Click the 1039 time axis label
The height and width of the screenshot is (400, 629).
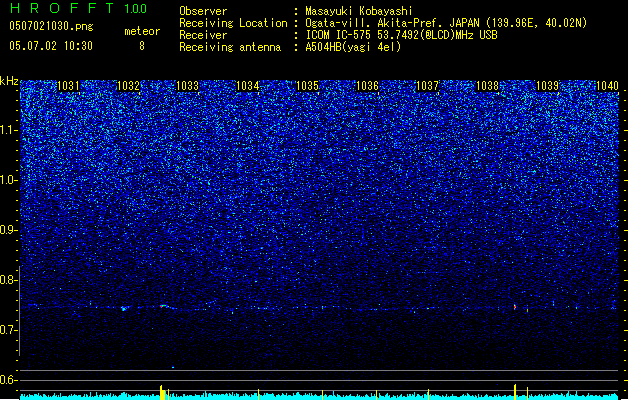[548, 86]
